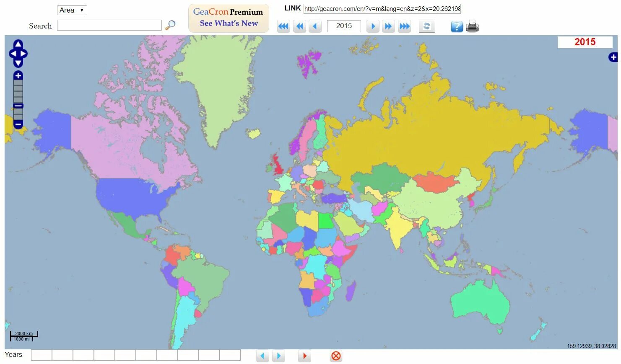Pan the map left with the left arrow
This screenshot has width=621, height=364.
[x=13, y=54]
